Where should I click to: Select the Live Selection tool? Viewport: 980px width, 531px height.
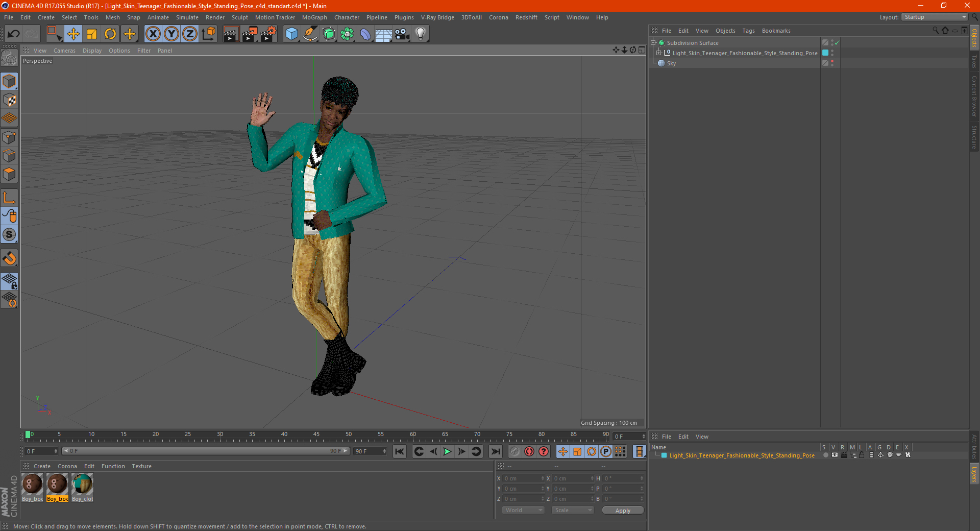pos(54,34)
